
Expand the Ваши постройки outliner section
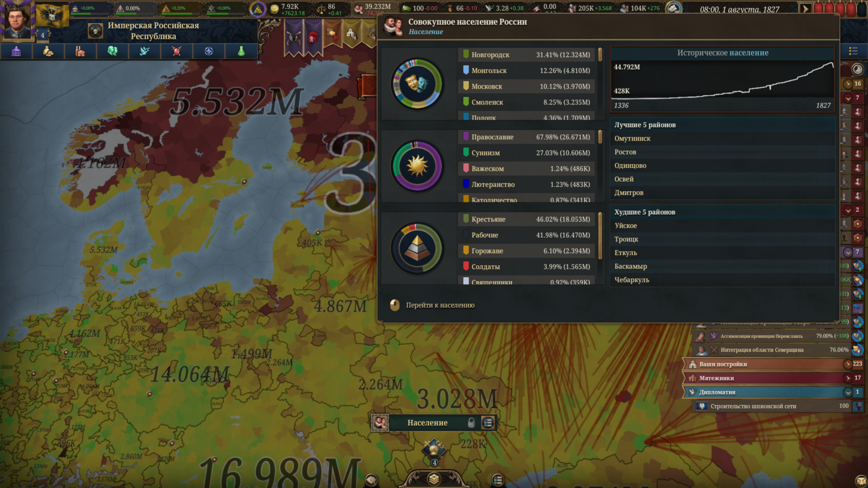pos(848,364)
